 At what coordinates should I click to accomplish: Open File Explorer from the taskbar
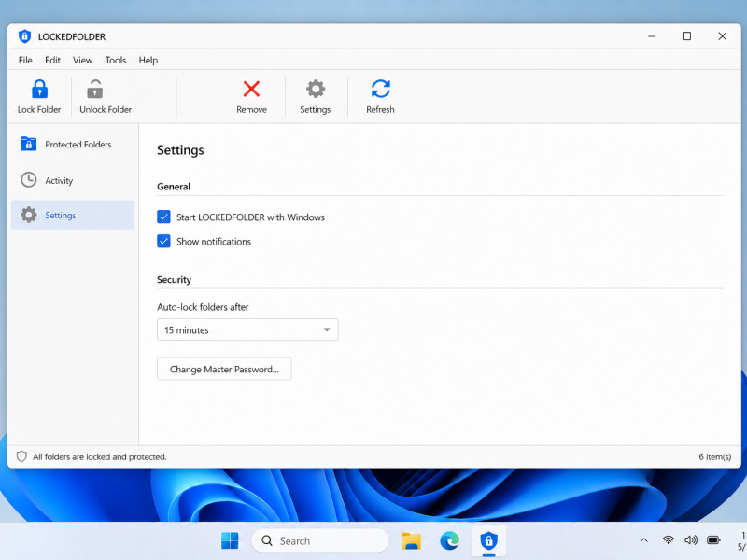coord(411,541)
